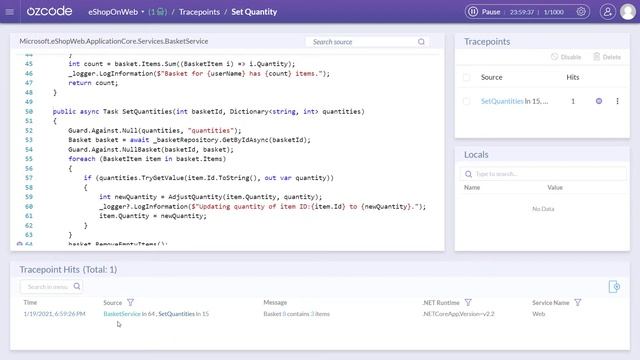Open SetQuantities ln 15 hit link
The image size is (640, 360).
coord(184,314)
